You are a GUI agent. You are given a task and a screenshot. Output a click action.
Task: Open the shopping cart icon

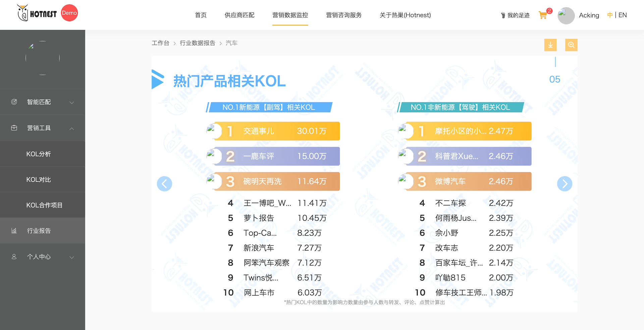point(543,15)
